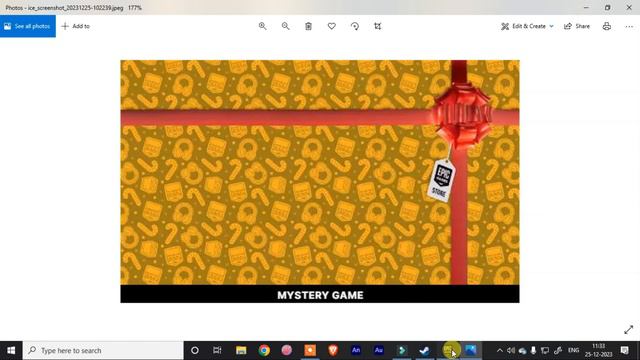
Task: Open Task View on taskbar
Action: coord(217,350)
